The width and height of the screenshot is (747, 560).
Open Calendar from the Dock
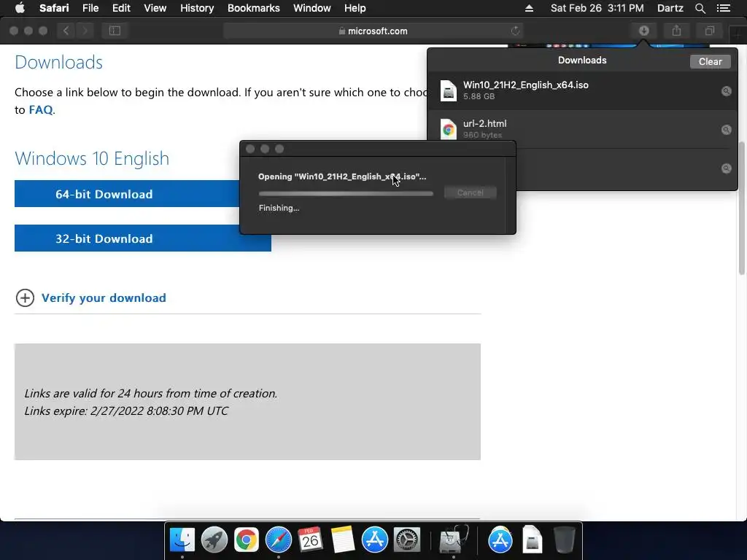pos(310,540)
